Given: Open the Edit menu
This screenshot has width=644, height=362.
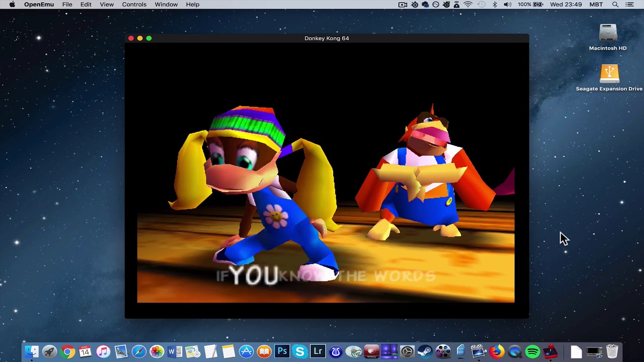Looking at the screenshot, I should click(86, 5).
